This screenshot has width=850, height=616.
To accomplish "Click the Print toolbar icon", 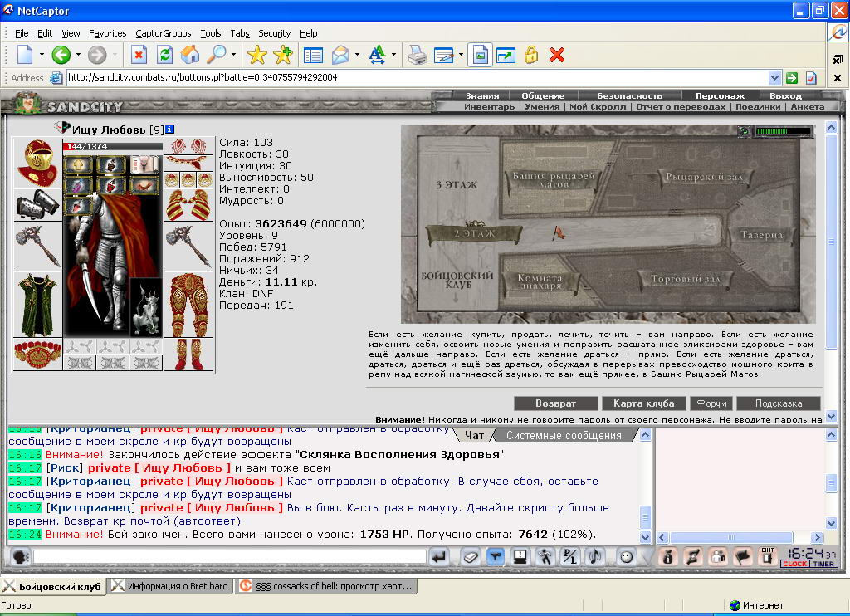I will [x=417, y=55].
